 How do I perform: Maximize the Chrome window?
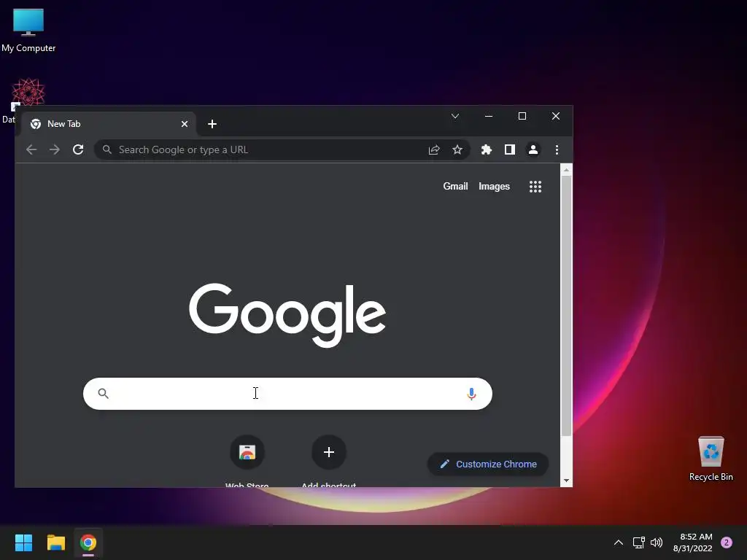522,116
